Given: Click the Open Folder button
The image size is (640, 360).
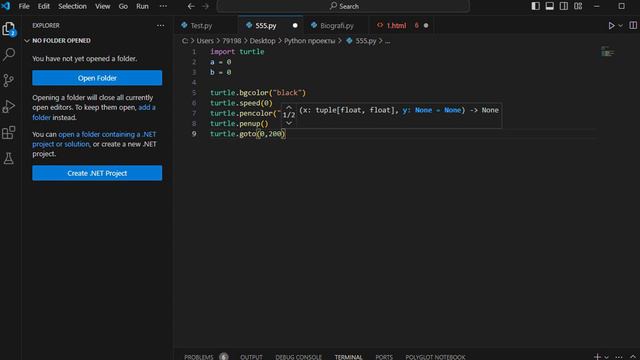Looking at the screenshot, I should click(97, 78).
